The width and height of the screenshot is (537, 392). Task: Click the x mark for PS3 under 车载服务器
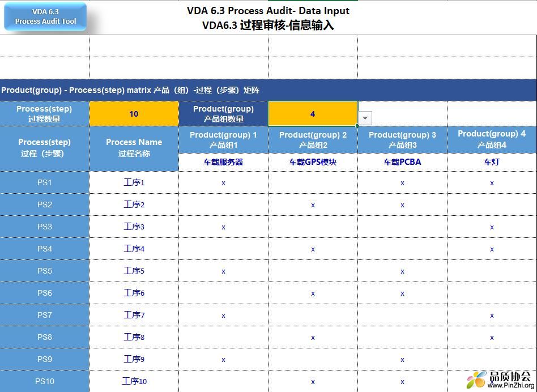(223, 227)
